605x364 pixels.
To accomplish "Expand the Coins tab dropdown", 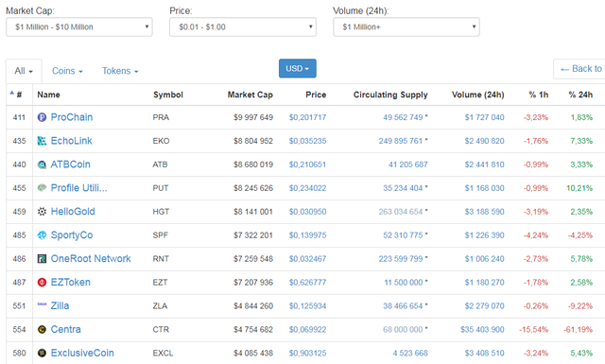I will point(67,71).
